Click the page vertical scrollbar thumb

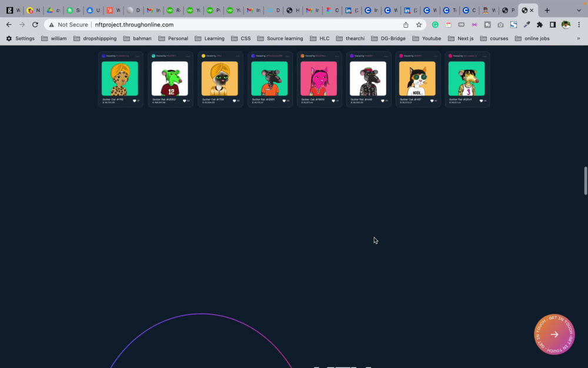[x=586, y=180]
